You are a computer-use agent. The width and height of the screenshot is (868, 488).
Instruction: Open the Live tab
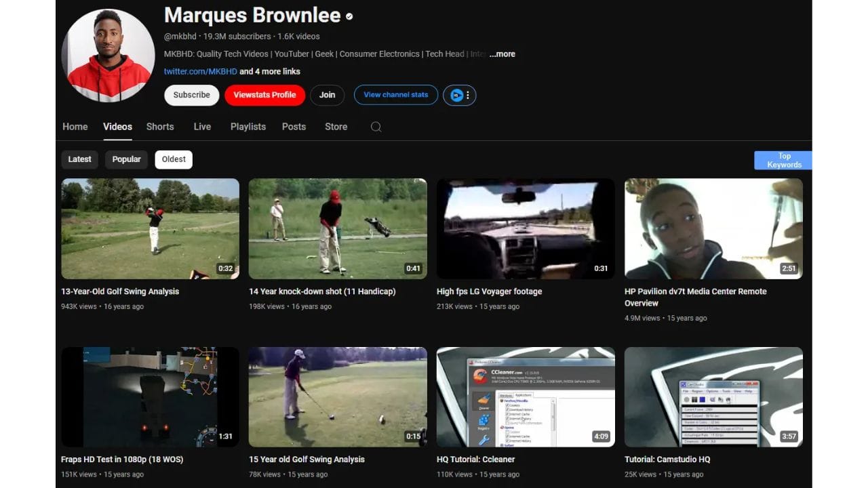pos(202,127)
